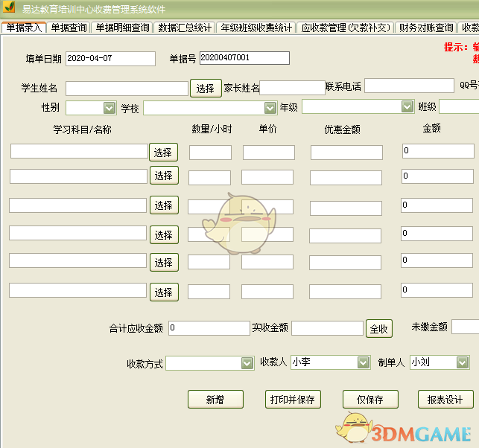Click third row 优惠金额 field
The image size is (479, 448).
click(x=346, y=208)
